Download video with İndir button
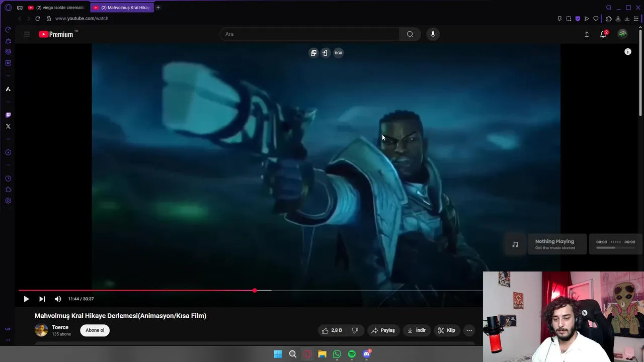Image resolution: width=644 pixels, height=362 pixels. (x=417, y=330)
